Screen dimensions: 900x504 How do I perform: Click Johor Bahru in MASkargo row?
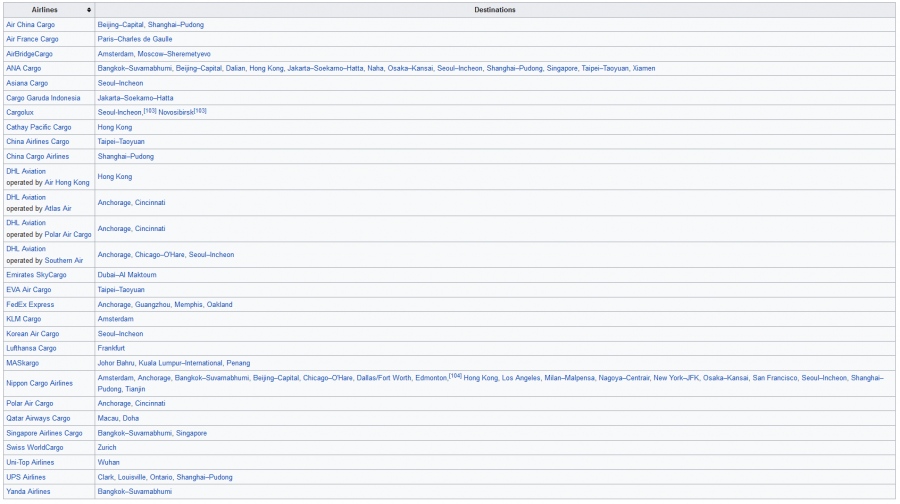(x=116, y=363)
